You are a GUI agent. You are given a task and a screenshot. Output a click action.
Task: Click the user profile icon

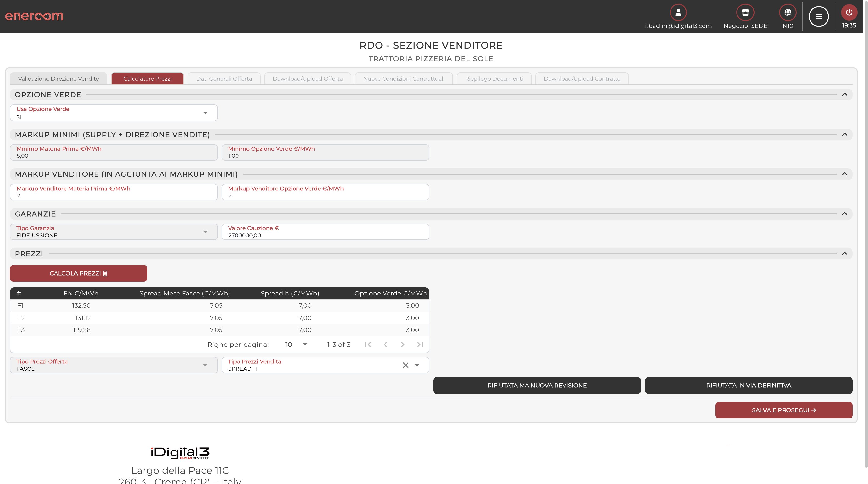point(678,13)
